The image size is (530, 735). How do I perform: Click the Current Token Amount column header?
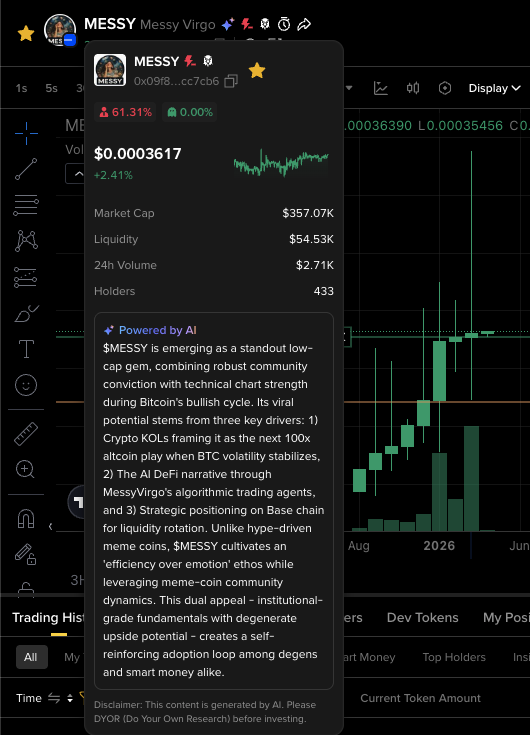tap(420, 698)
